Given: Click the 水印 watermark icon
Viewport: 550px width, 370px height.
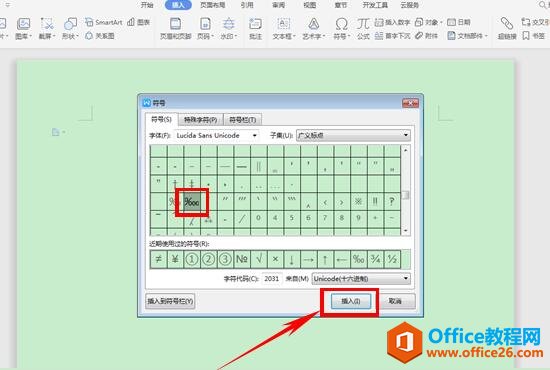Looking at the screenshot, I should pos(229,24).
